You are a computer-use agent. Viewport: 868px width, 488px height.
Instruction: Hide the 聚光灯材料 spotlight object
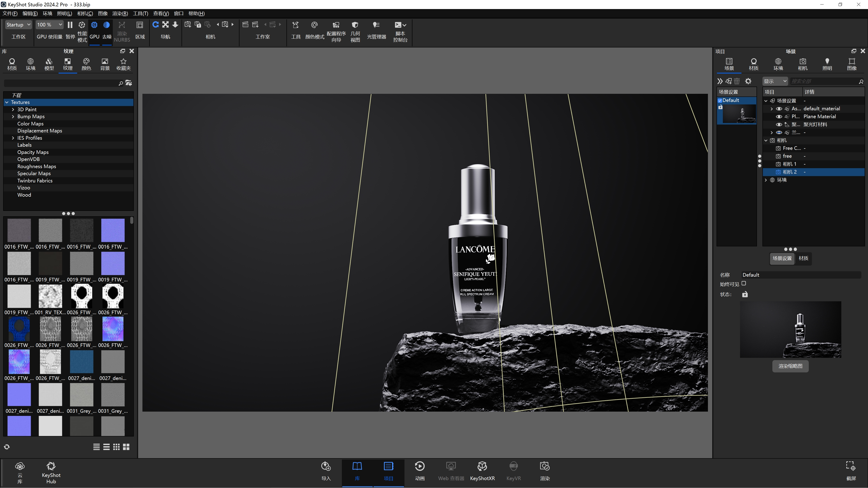(x=779, y=125)
